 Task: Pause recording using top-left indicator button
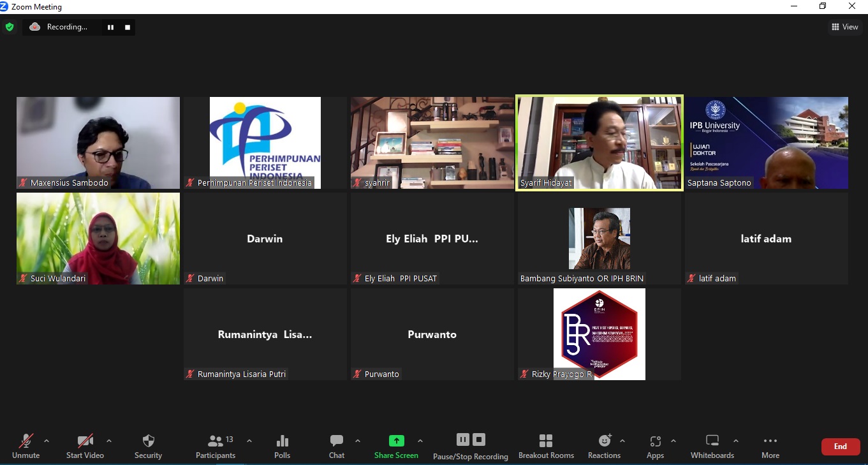(110, 27)
